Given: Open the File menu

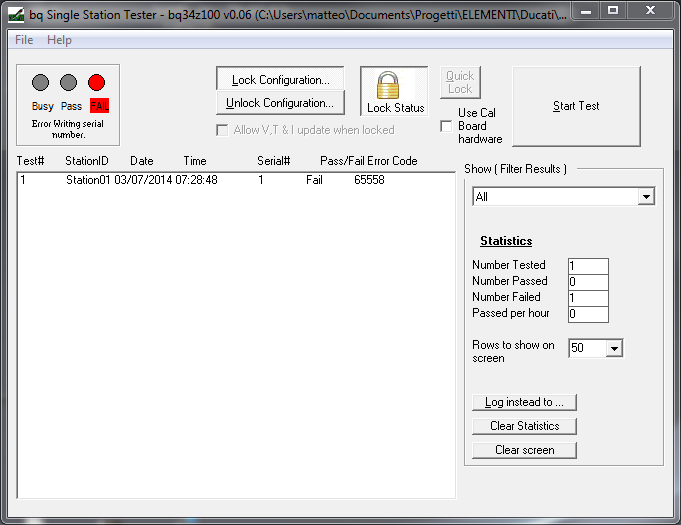Looking at the screenshot, I should point(24,40).
